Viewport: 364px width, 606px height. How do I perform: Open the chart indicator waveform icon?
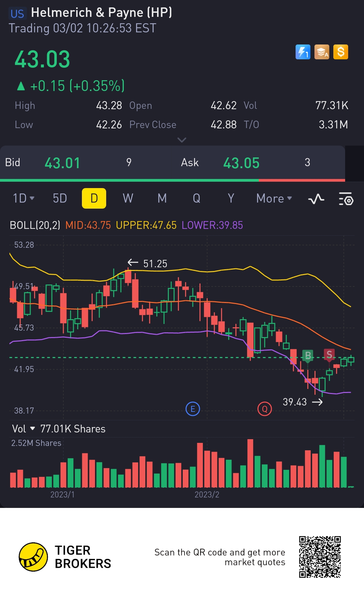pyautogui.click(x=316, y=199)
